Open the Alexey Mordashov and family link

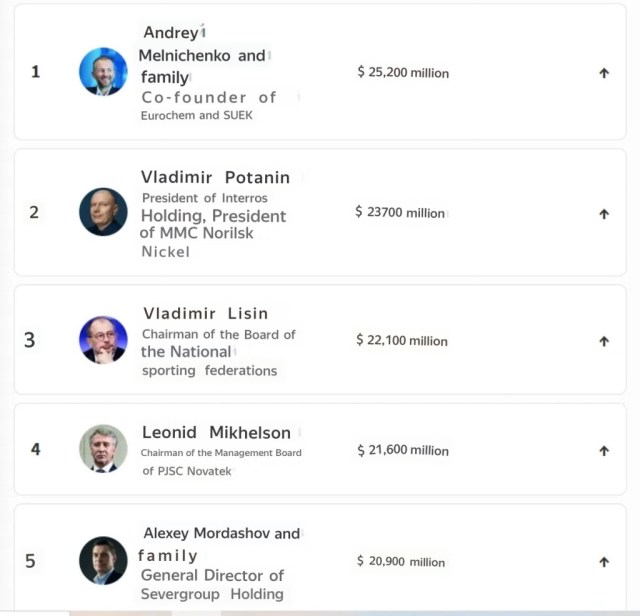click(220, 544)
